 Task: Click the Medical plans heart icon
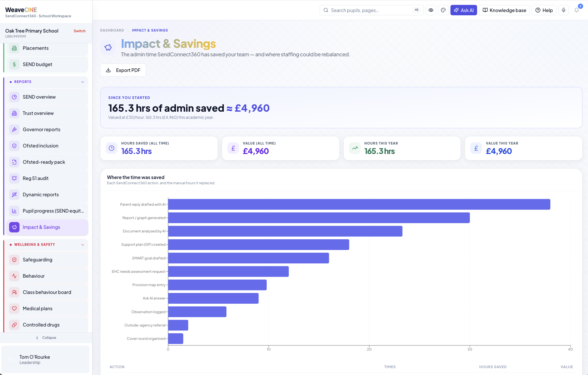click(x=14, y=309)
